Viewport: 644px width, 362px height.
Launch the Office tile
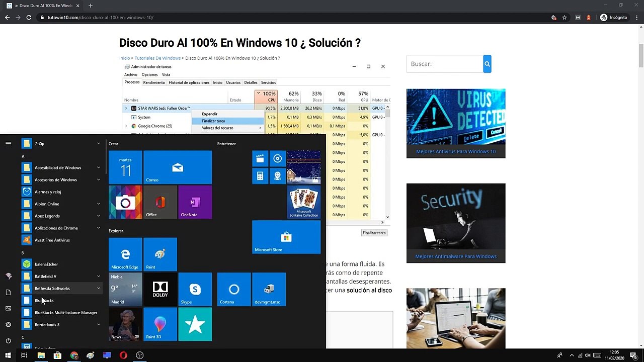160,202
